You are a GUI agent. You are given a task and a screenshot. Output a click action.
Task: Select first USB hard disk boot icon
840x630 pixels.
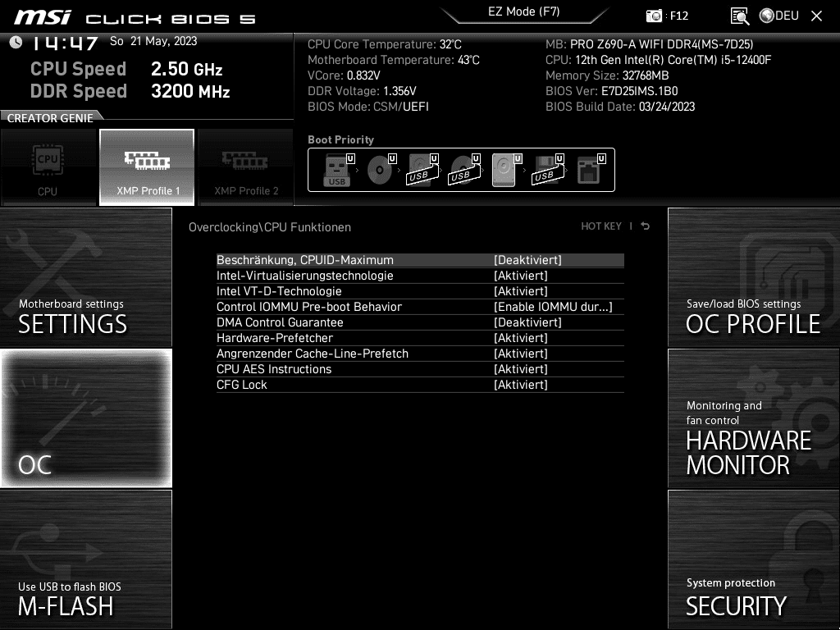[422, 171]
